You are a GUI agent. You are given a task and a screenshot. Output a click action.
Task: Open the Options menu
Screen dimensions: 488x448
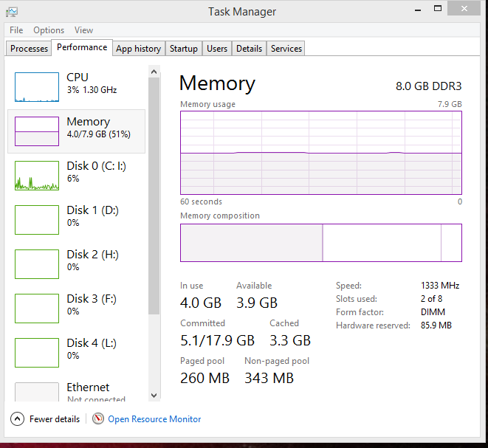49,30
